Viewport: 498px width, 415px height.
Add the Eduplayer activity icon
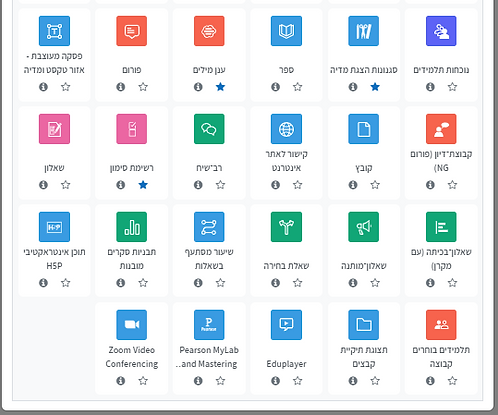tap(286, 325)
